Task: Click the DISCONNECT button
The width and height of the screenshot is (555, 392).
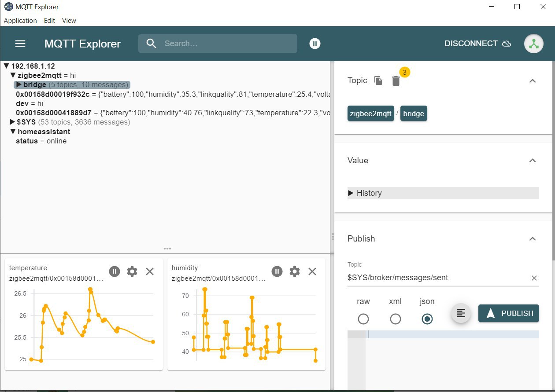Action: [478, 44]
